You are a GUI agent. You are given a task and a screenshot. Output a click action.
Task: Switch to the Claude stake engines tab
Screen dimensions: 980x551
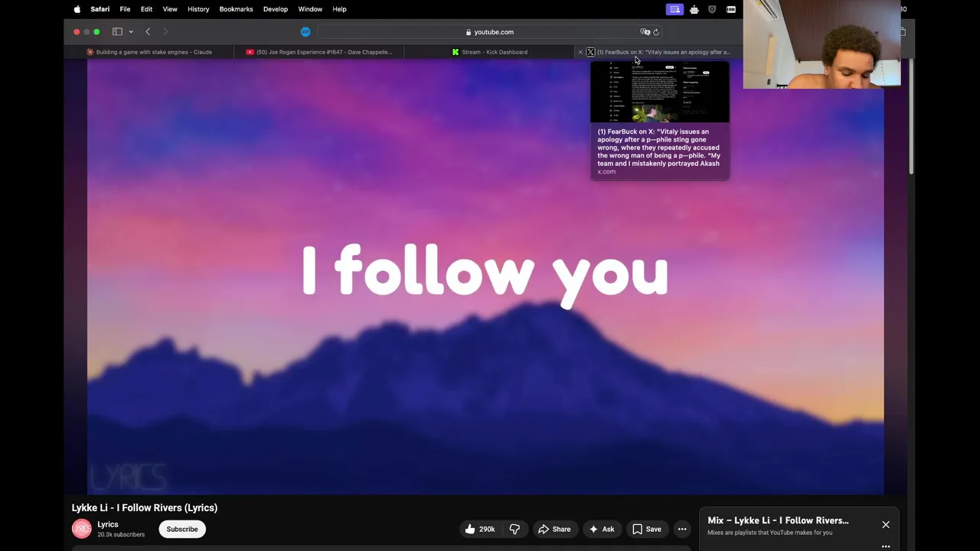pos(149,52)
